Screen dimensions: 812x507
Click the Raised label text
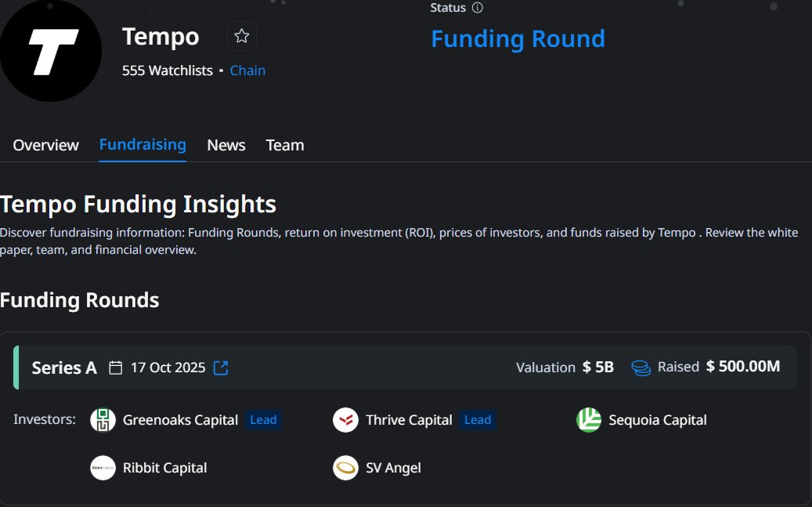pos(678,367)
